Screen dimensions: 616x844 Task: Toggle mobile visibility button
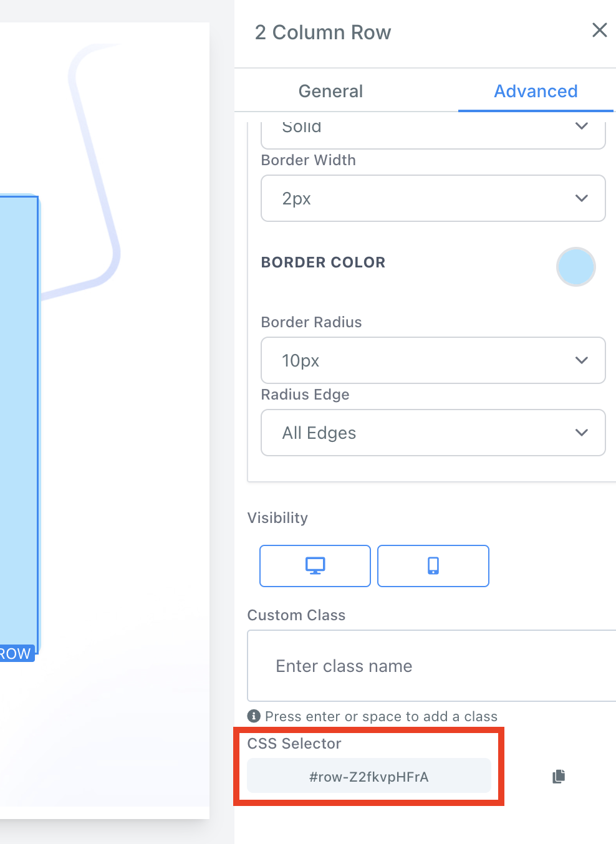[x=433, y=566]
